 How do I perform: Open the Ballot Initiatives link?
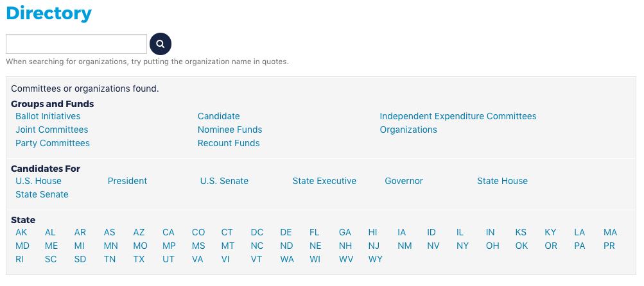point(48,116)
